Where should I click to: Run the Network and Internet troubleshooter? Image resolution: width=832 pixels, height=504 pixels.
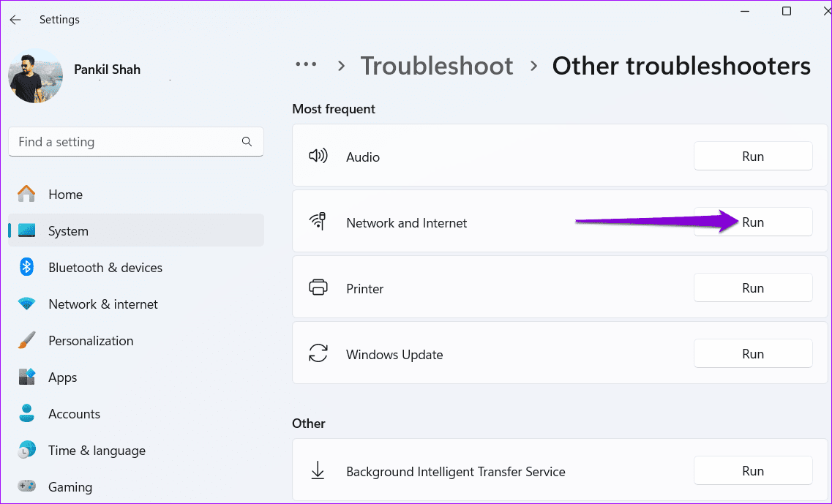753,222
